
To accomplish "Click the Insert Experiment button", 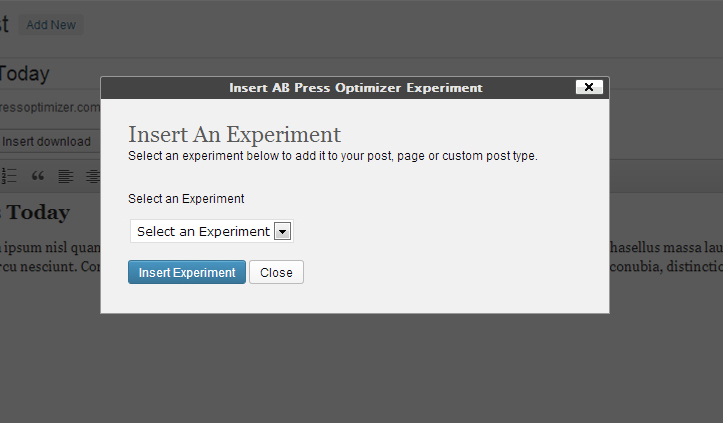I will [x=187, y=272].
